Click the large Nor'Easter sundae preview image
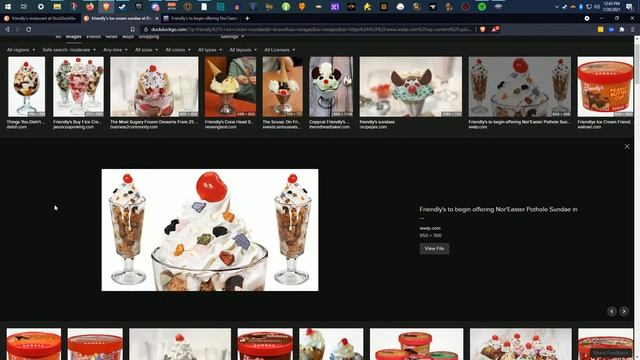The image size is (640, 360). (x=210, y=230)
